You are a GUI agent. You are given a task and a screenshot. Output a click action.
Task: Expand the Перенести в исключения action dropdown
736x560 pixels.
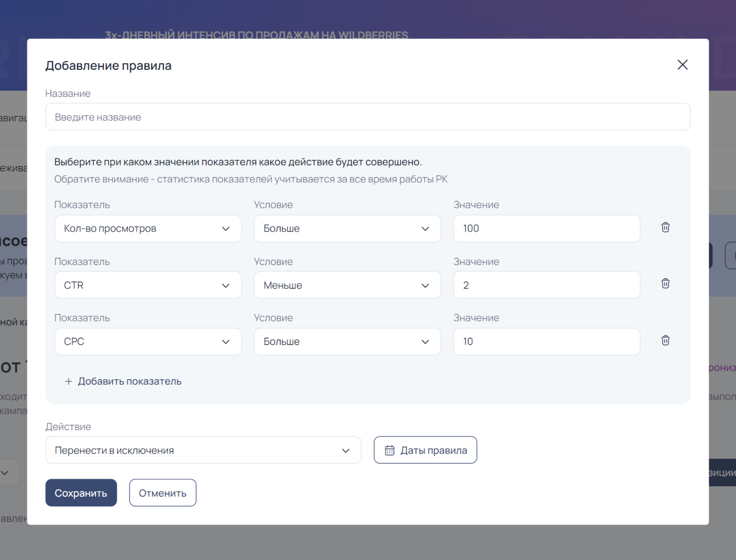pyautogui.click(x=203, y=450)
